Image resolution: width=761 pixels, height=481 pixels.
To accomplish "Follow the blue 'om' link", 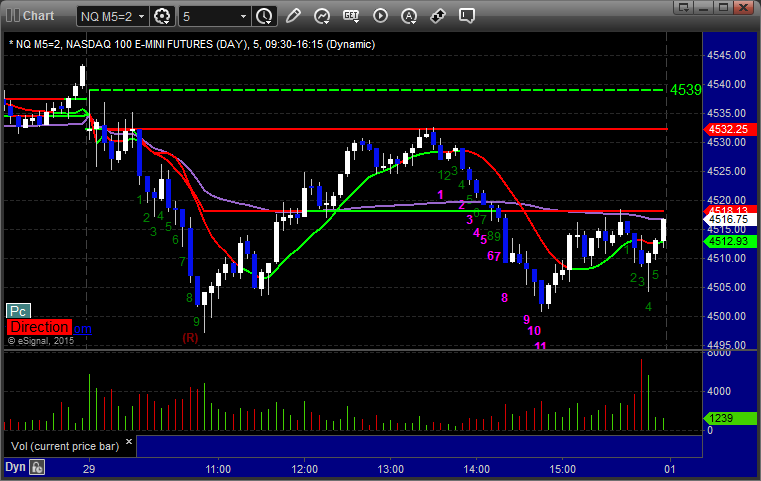I will pyautogui.click(x=82, y=329).
